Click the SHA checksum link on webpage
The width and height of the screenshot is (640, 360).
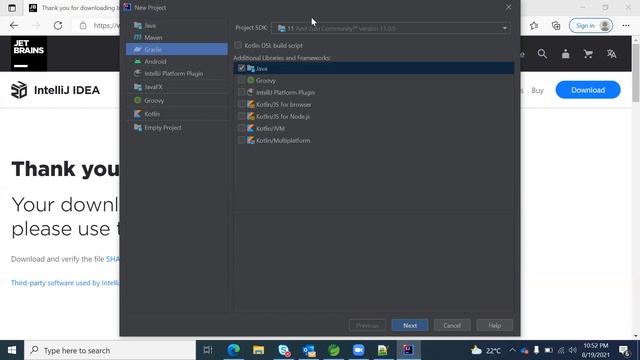113,259
